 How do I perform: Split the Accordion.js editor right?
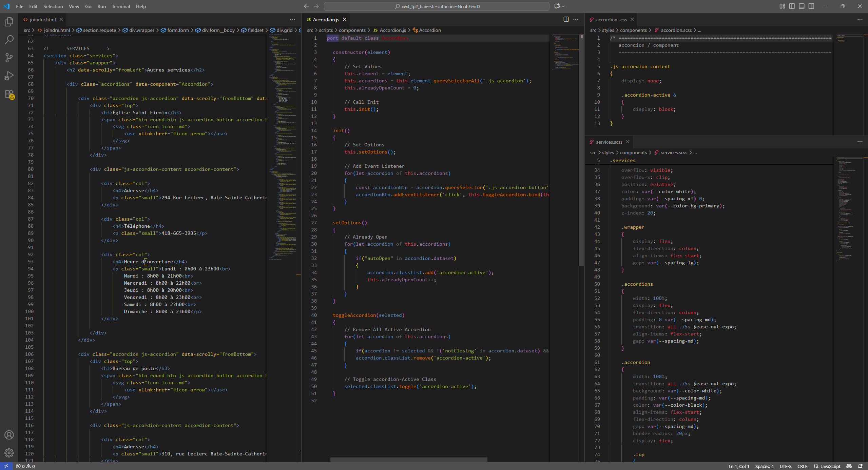pos(566,19)
